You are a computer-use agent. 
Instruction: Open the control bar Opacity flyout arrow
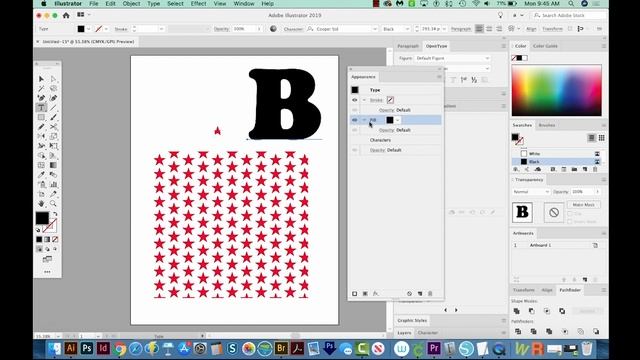click(259, 29)
